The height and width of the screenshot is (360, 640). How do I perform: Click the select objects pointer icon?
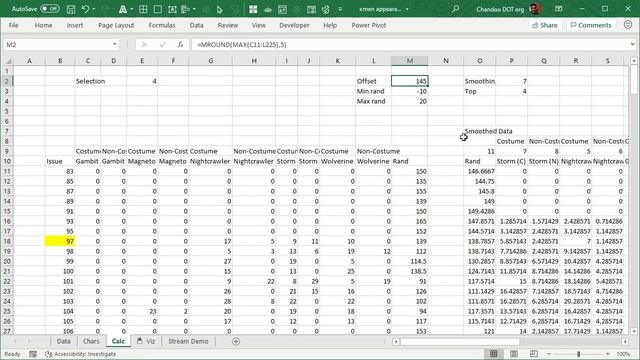(220, 9)
